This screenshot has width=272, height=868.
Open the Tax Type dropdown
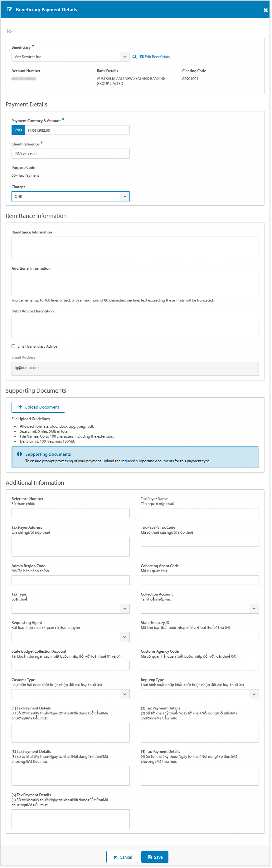[x=124, y=609]
